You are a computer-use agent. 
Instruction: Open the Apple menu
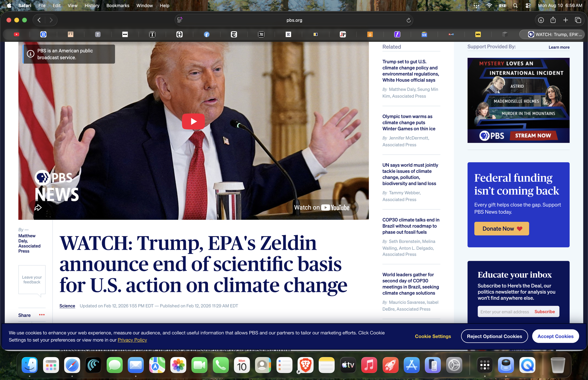pyautogui.click(x=9, y=5)
